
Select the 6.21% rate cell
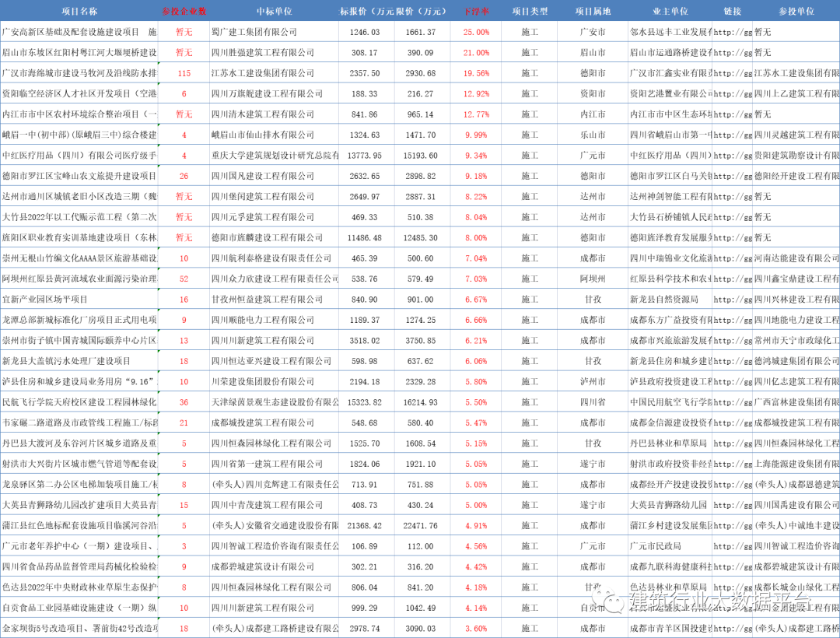476,341
